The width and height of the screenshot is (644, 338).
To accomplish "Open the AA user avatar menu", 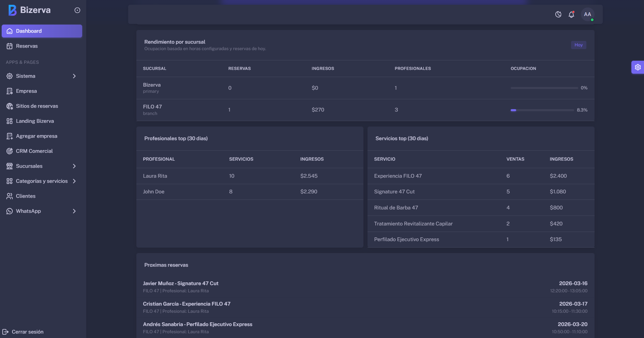I will [x=587, y=14].
